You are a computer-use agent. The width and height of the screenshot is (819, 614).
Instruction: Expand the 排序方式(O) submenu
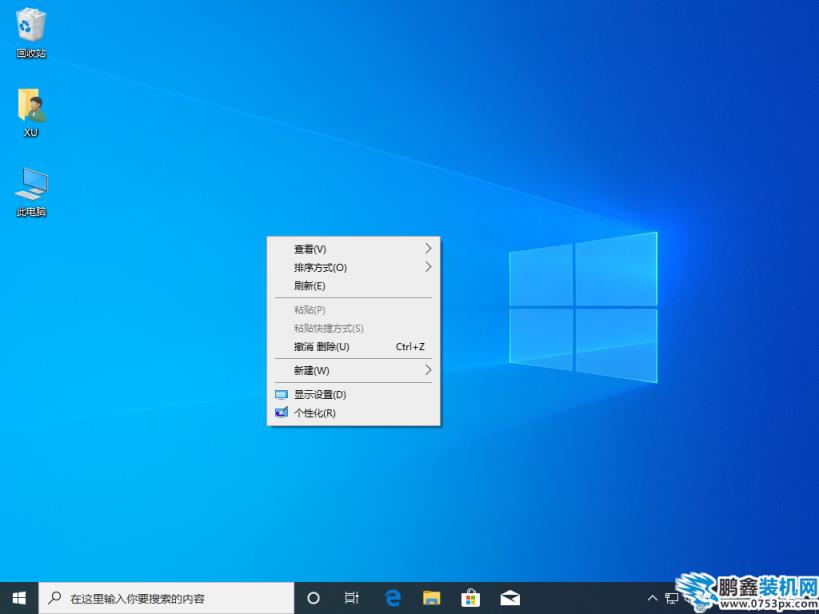(x=354, y=268)
